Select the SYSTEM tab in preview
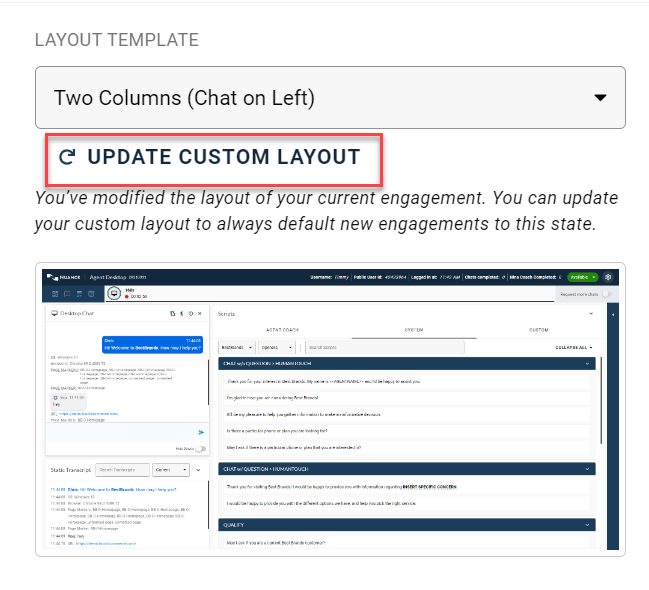This screenshot has width=649, height=590. pyautogui.click(x=414, y=330)
